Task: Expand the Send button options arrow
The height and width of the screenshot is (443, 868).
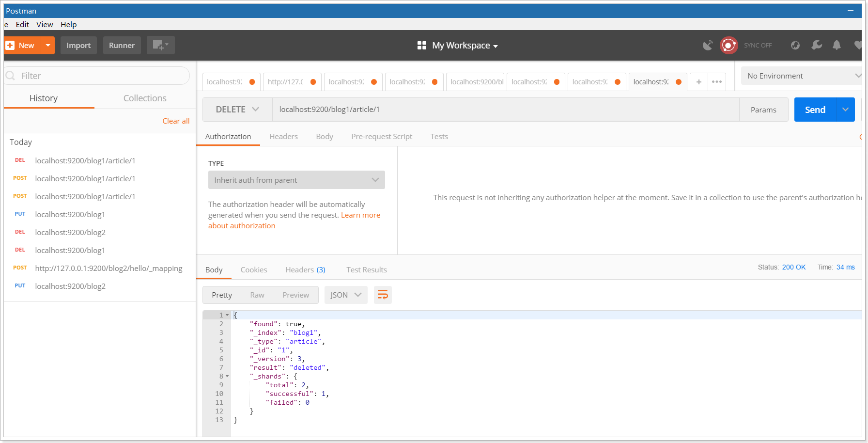Action: 845,110
